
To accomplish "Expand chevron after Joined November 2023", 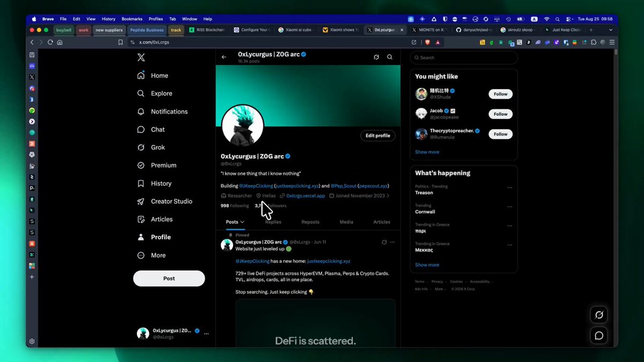I will click(x=388, y=196).
